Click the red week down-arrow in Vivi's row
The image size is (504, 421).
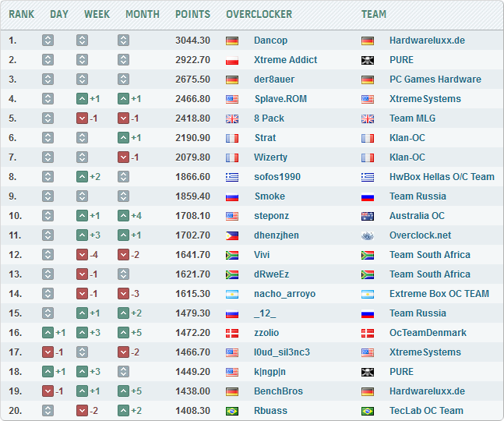point(82,255)
